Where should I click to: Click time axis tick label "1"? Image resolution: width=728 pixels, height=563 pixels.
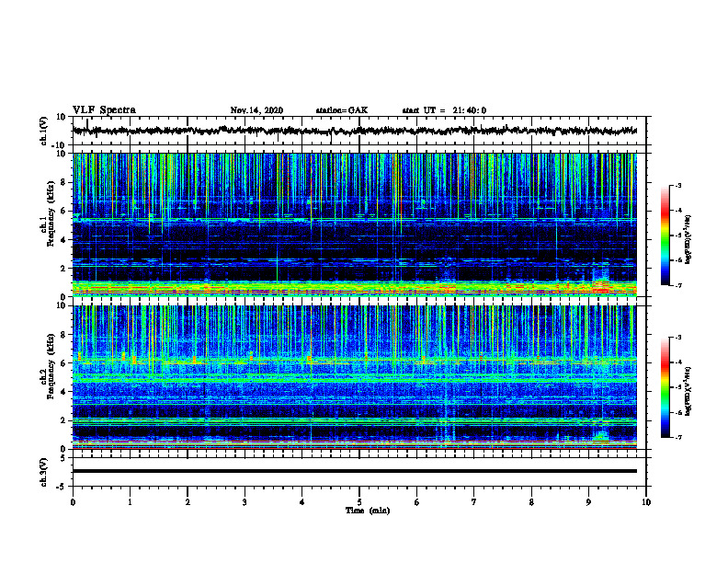click(130, 502)
